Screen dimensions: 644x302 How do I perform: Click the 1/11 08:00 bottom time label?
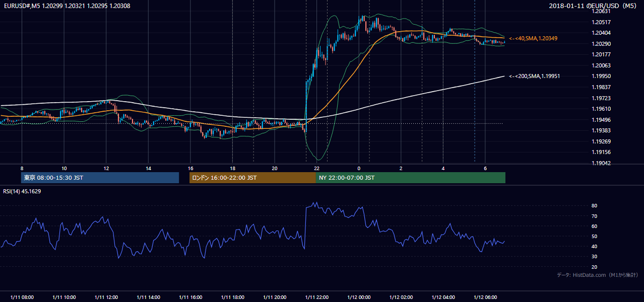click(x=22, y=297)
